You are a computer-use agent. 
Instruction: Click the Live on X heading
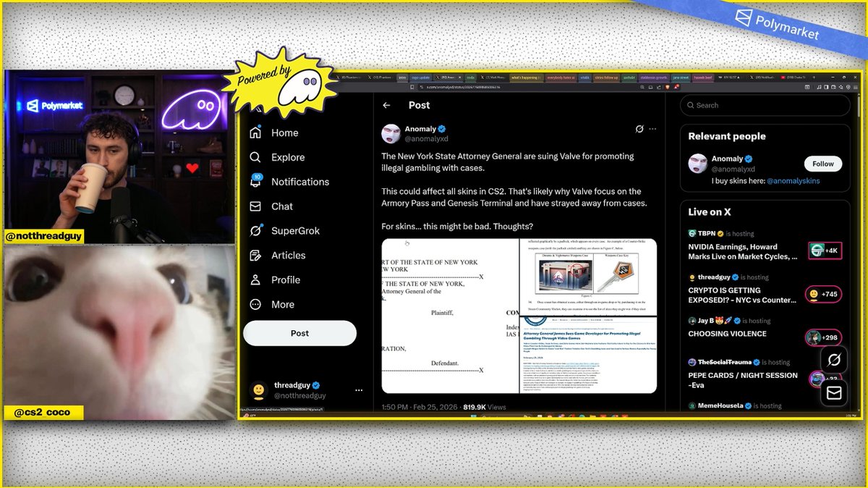coord(710,211)
